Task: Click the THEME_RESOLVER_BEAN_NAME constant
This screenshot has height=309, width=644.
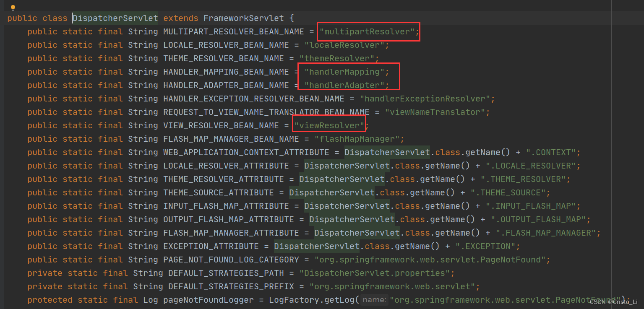Action: pyautogui.click(x=224, y=58)
